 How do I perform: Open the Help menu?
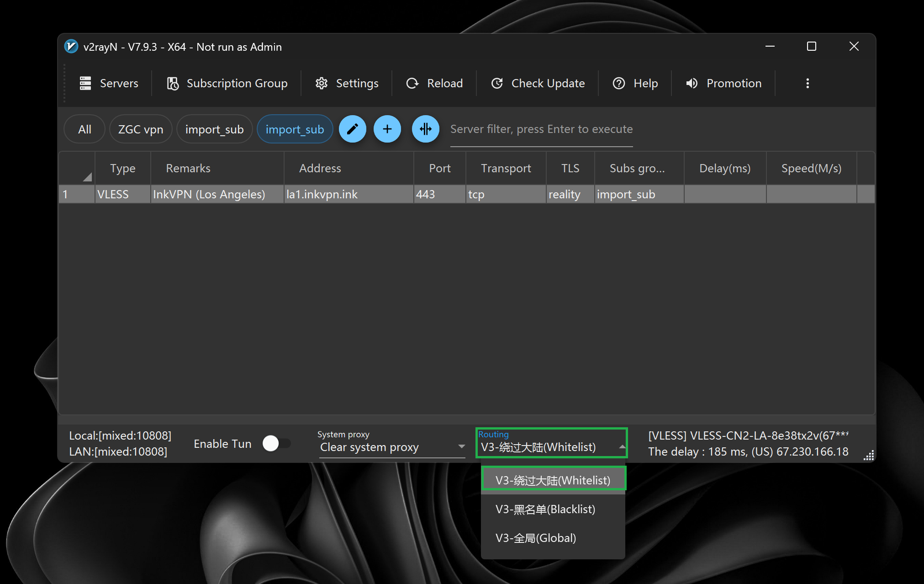pos(635,83)
